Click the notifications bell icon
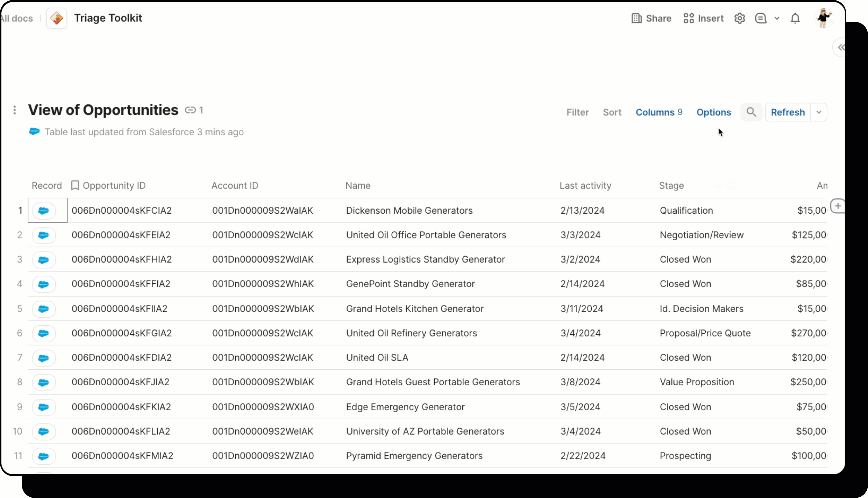Viewport: 868px width, 498px height. pyautogui.click(x=795, y=18)
